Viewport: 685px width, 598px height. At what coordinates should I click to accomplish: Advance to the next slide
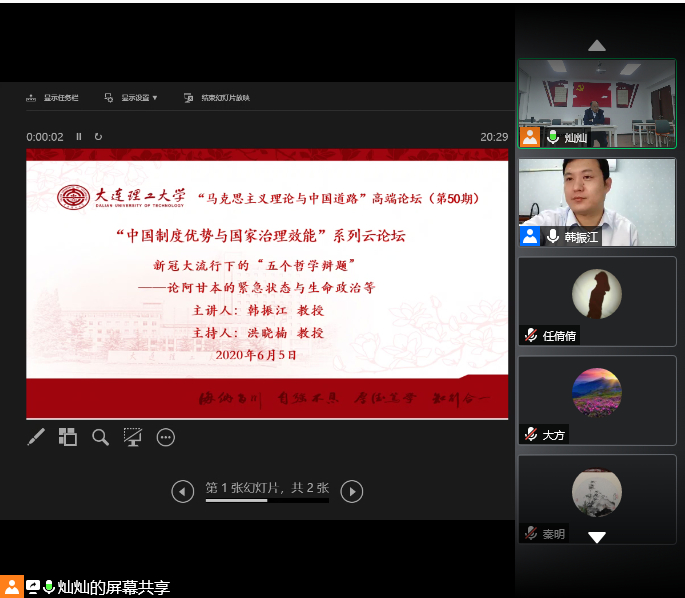pyautogui.click(x=352, y=491)
